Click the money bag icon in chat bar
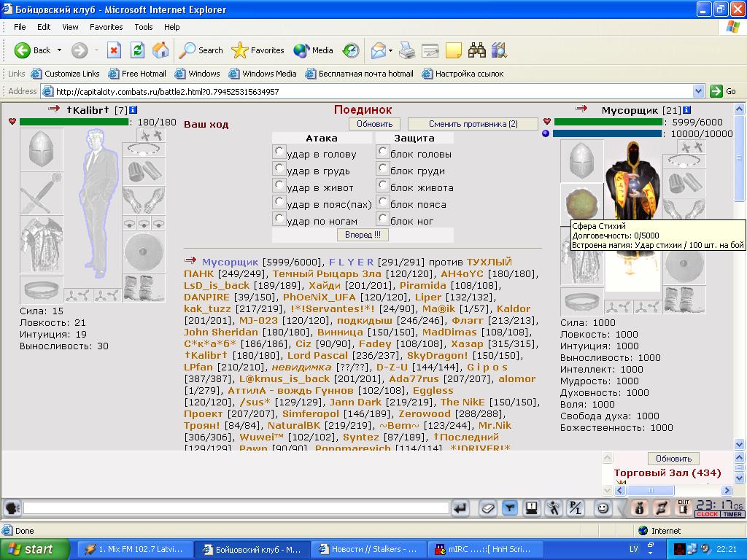Image resolution: width=747 pixels, height=560 pixels. point(640,508)
